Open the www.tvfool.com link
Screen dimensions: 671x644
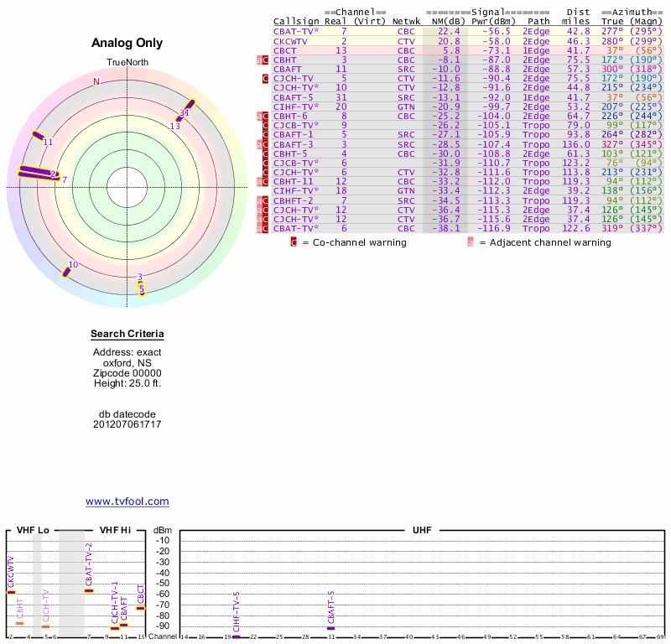tap(127, 501)
